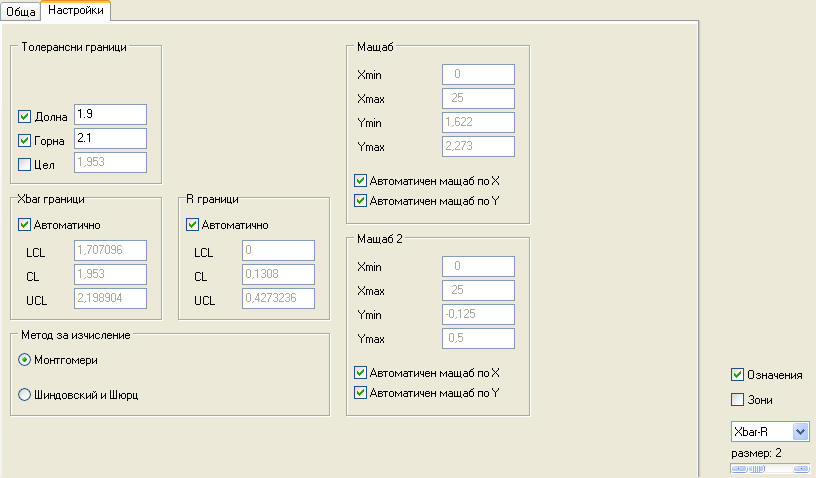Uncheck Автоматичен мащаб по Y in Мащаб
The height and width of the screenshot is (478, 816).
[x=361, y=200]
